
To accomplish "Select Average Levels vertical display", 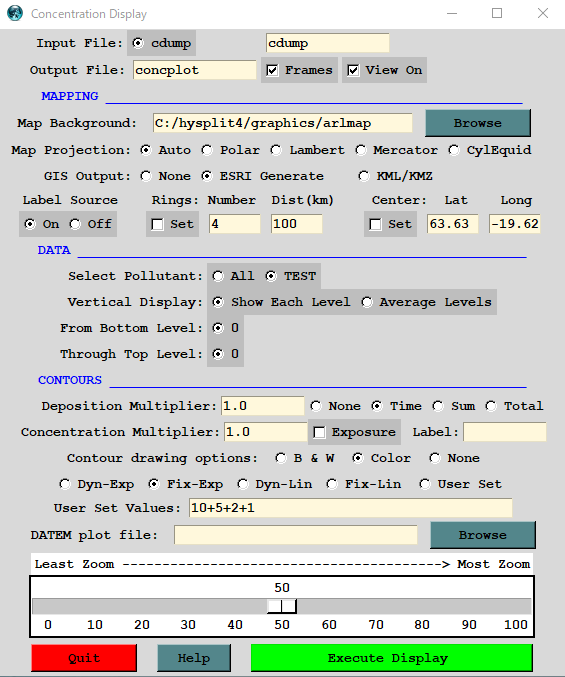I will (x=367, y=302).
